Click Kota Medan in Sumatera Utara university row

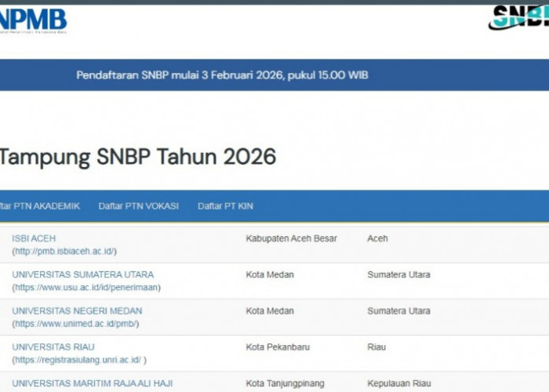(x=270, y=274)
